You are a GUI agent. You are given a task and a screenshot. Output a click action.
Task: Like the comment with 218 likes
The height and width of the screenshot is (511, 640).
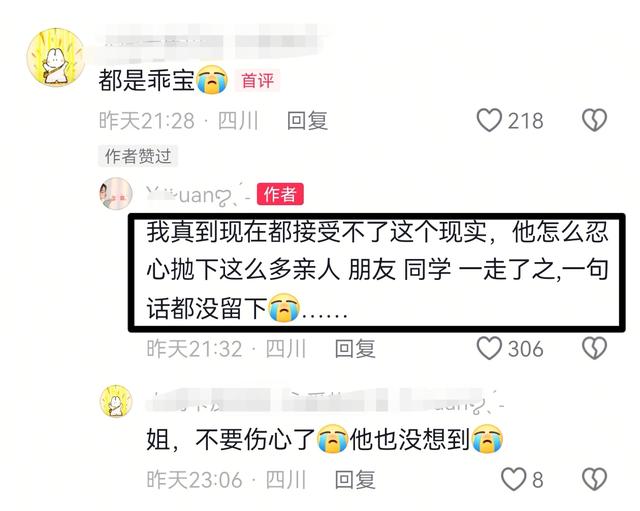[489, 120]
